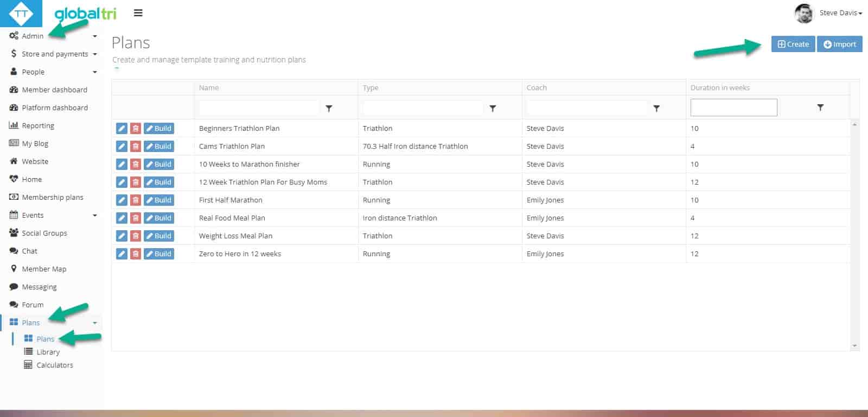The width and height of the screenshot is (868, 417).
Task: Sort by Coach column header
Action: (537, 87)
